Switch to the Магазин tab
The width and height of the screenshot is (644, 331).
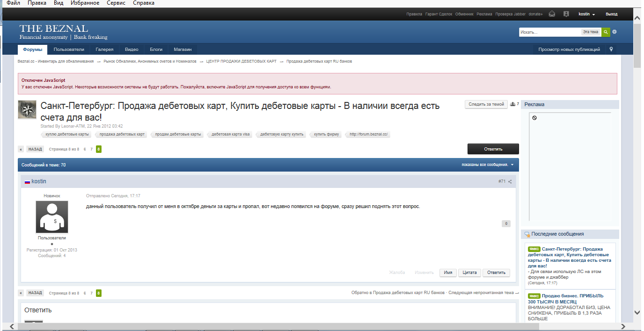[x=183, y=49]
